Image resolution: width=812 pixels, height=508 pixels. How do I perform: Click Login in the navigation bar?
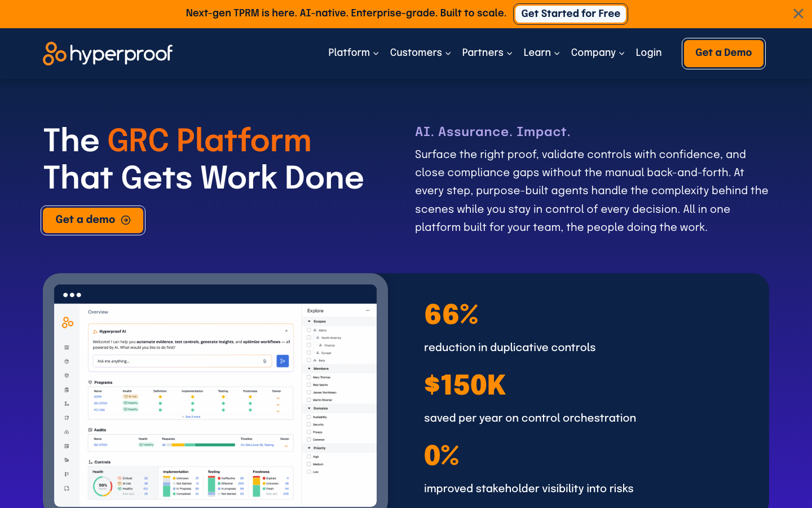click(x=648, y=52)
